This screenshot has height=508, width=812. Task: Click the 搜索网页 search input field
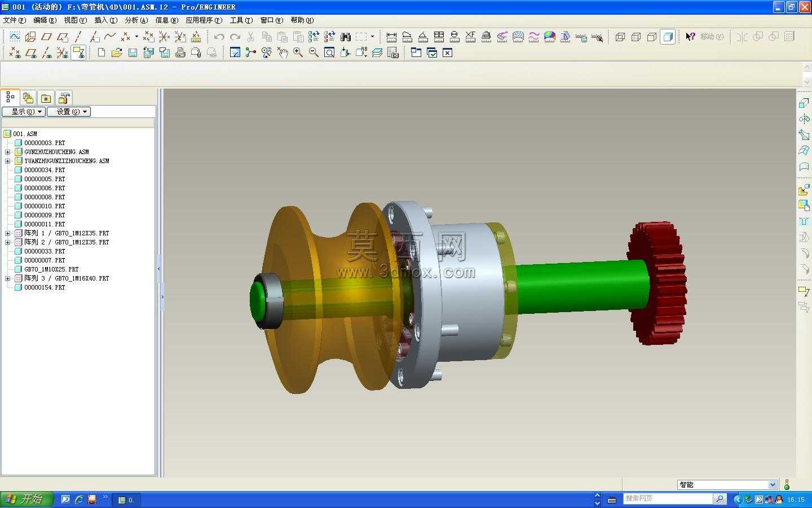(668, 498)
